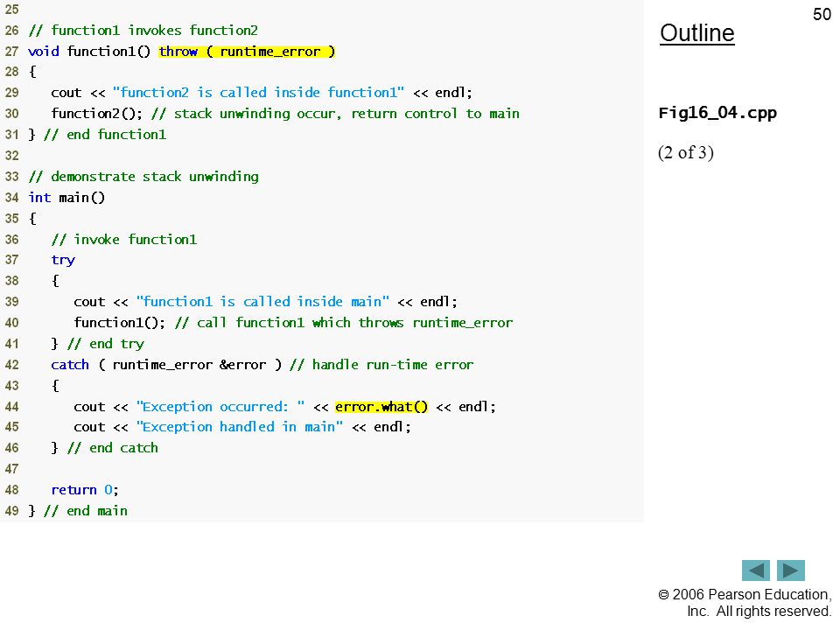Click the function1(); call on line 40
The width and height of the screenshot is (840, 630).
point(120,323)
